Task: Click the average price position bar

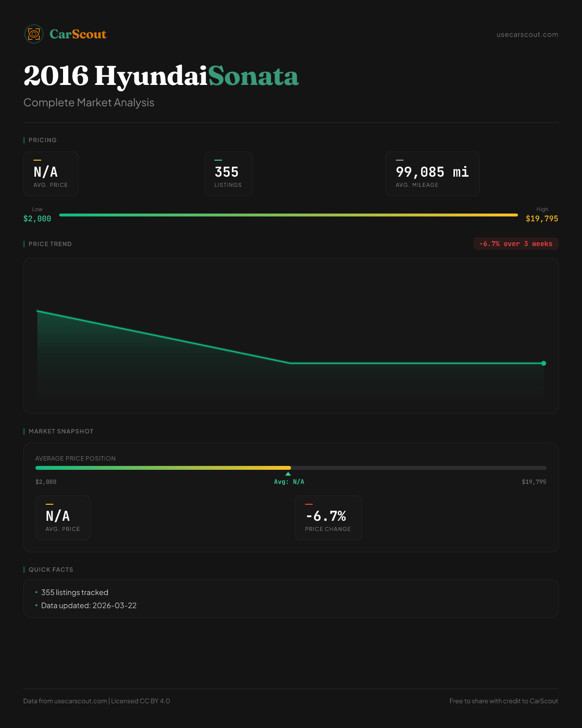Action: (x=291, y=468)
